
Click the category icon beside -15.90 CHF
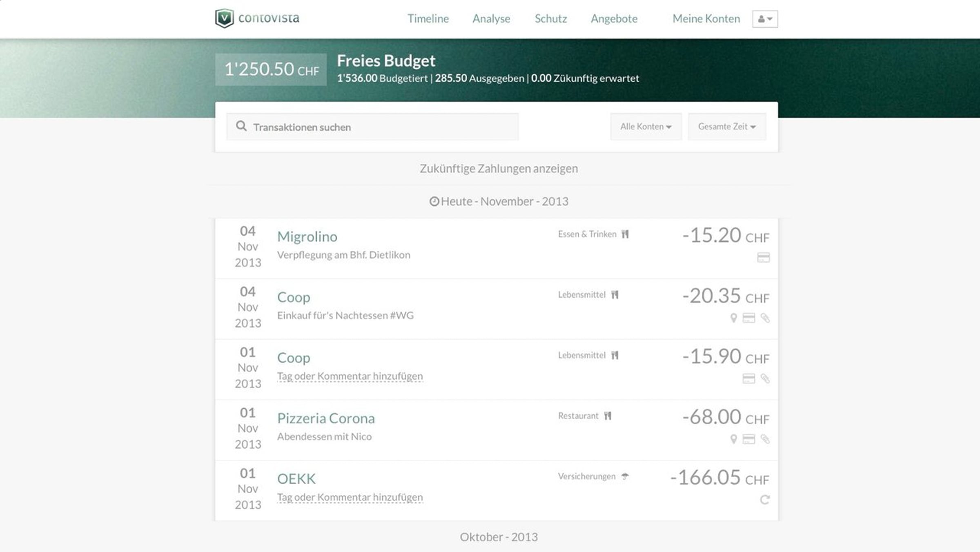(615, 355)
